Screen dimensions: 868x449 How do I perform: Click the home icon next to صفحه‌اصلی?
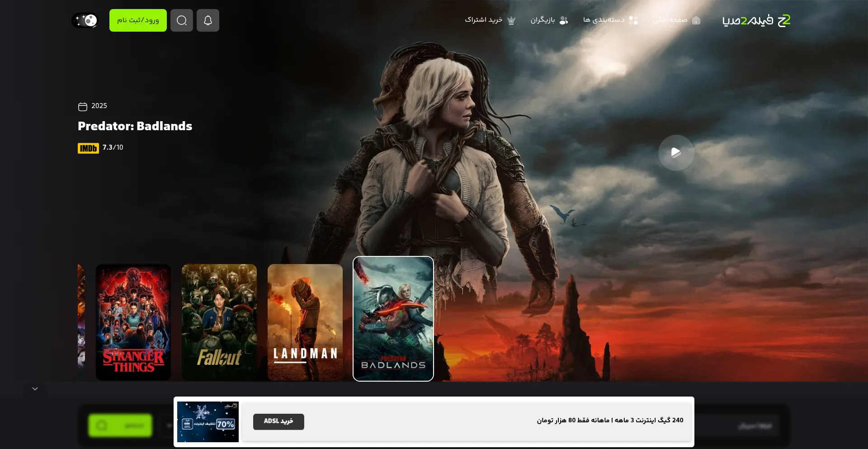[x=696, y=20]
